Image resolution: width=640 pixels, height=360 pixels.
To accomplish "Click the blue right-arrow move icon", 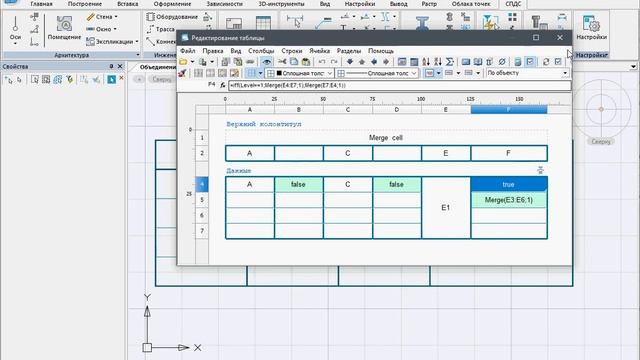I will click(386, 62).
